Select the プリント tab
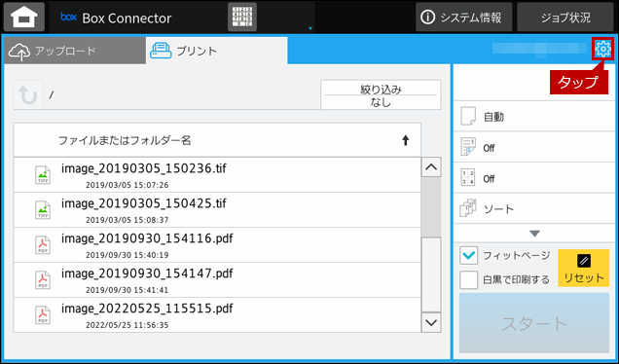The width and height of the screenshot is (619, 364). coord(216,51)
